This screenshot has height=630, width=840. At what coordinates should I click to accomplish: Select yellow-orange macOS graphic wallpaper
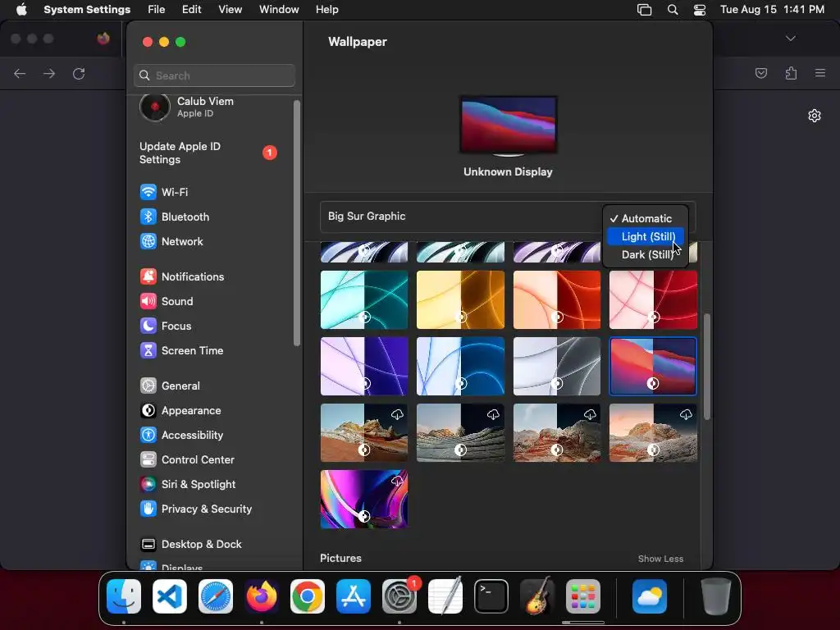(x=460, y=299)
